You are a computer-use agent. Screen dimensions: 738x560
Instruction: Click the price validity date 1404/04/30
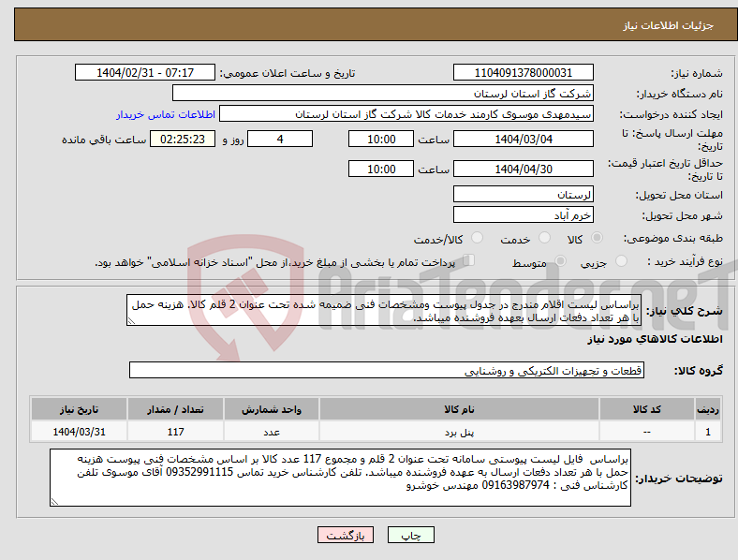tap(523, 169)
